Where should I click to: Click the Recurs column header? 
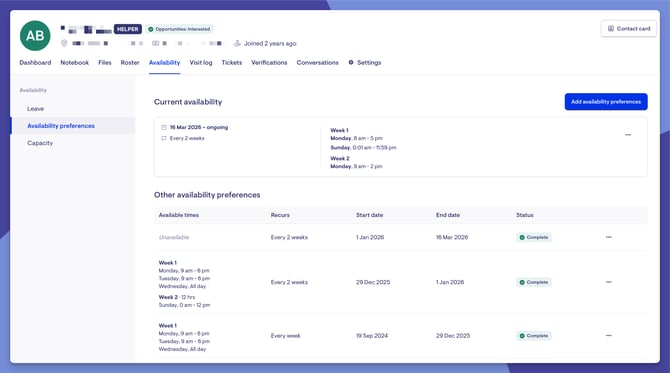[280, 215]
